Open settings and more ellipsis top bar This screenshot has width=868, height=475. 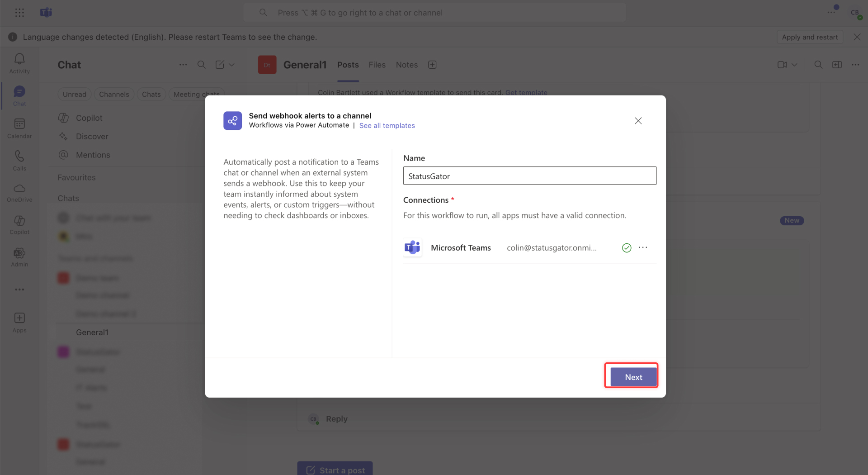point(831,12)
